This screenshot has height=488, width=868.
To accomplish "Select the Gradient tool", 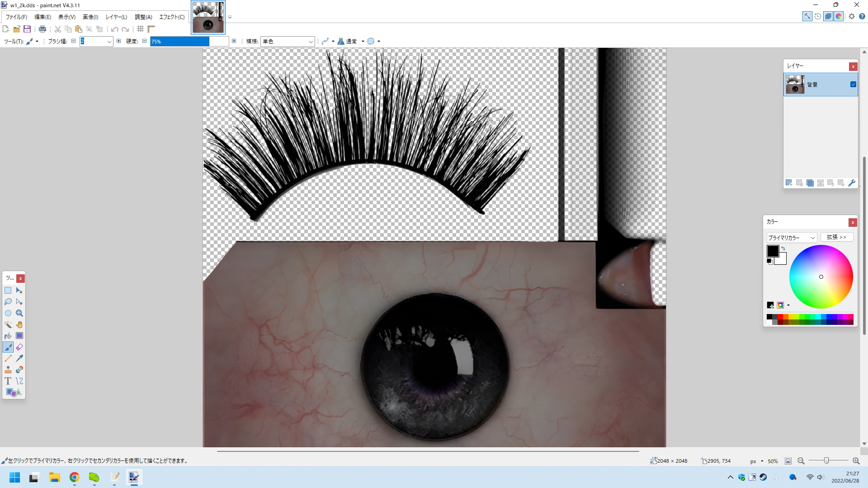I will pyautogui.click(x=19, y=336).
